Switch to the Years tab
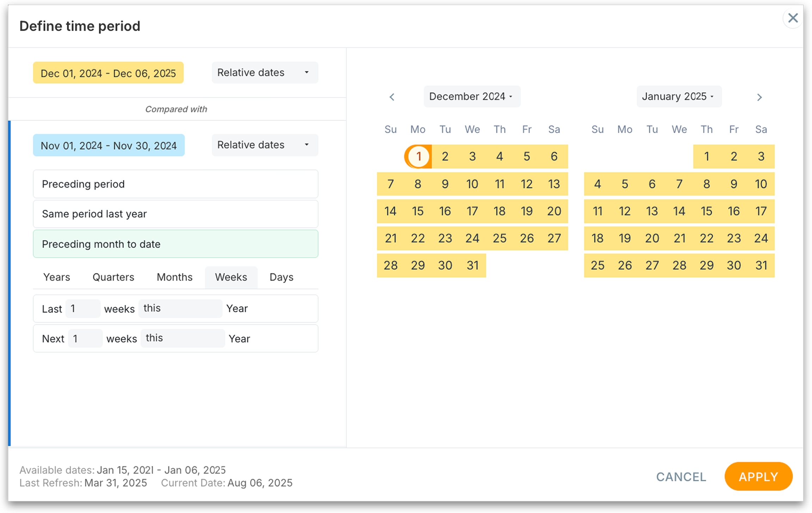The width and height of the screenshot is (812, 513). (x=56, y=277)
